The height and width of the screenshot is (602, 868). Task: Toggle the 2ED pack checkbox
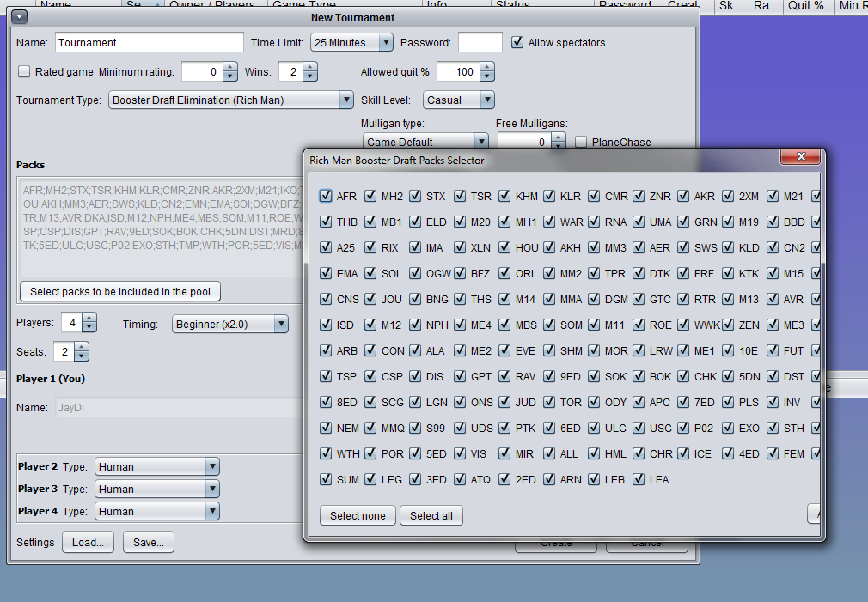point(504,479)
